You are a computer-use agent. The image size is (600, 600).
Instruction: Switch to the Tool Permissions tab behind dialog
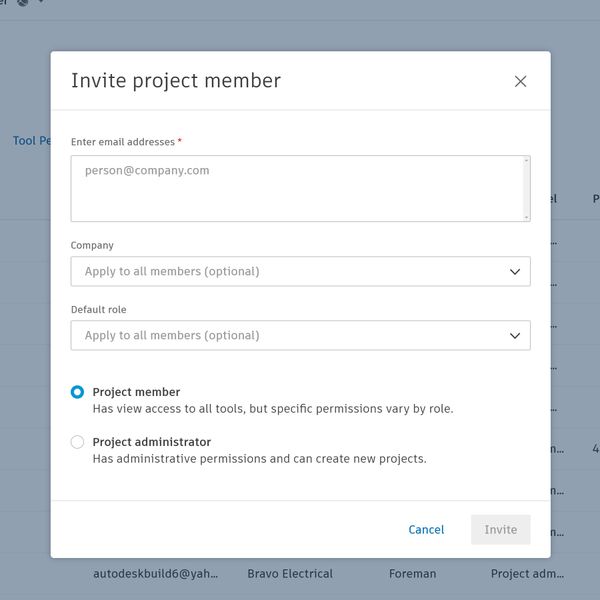(x=31, y=141)
